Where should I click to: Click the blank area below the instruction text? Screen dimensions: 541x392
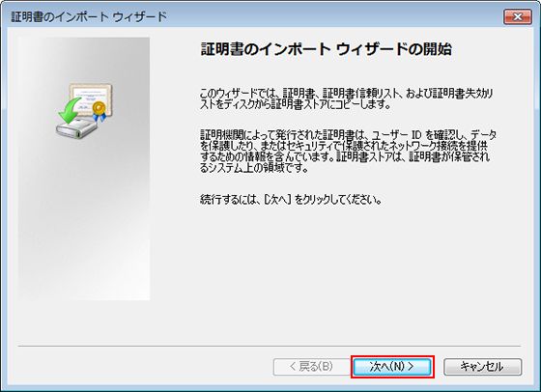coord(345,272)
